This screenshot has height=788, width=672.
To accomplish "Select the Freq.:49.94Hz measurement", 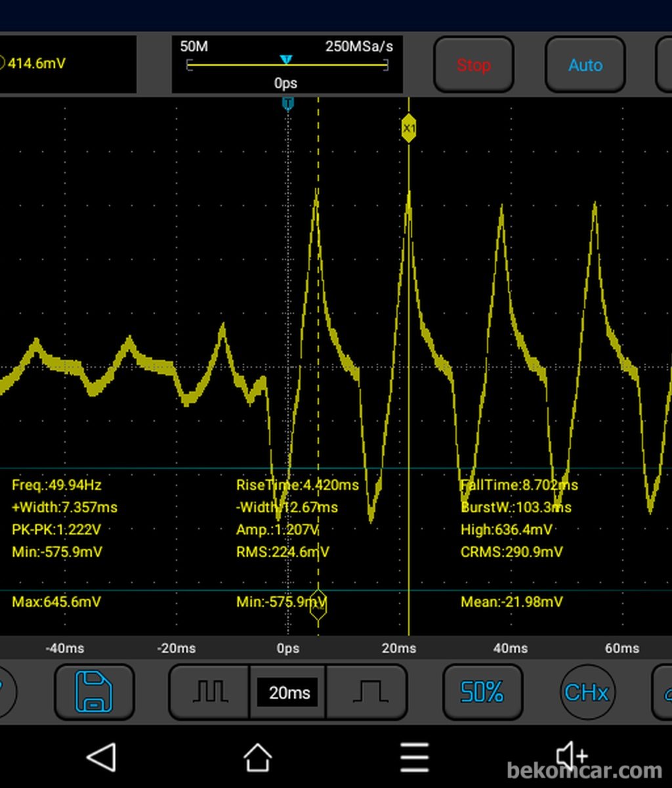I will [56, 485].
